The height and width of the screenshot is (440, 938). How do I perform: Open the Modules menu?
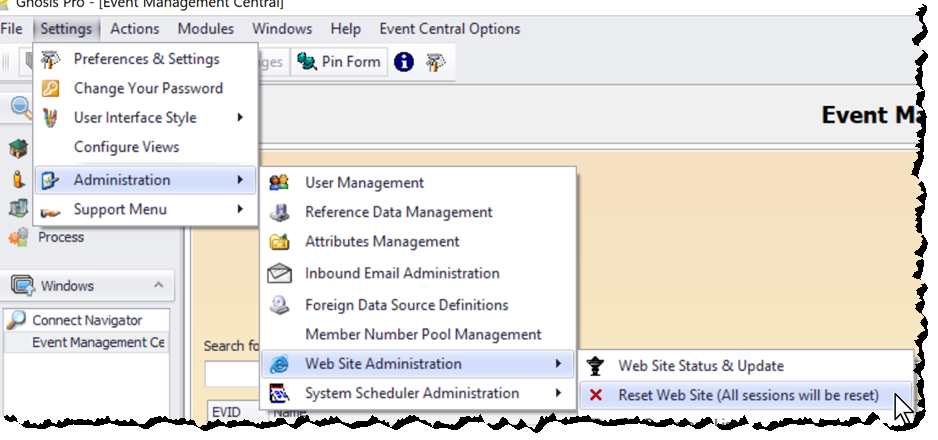206,29
